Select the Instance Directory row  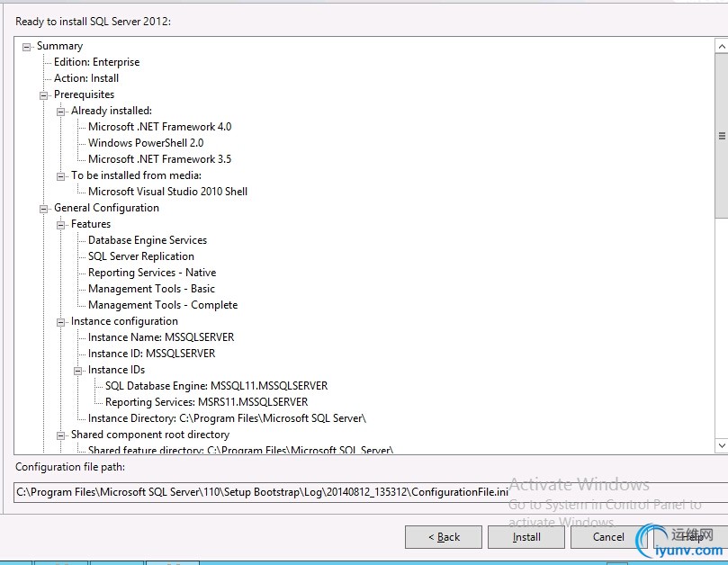(x=227, y=418)
